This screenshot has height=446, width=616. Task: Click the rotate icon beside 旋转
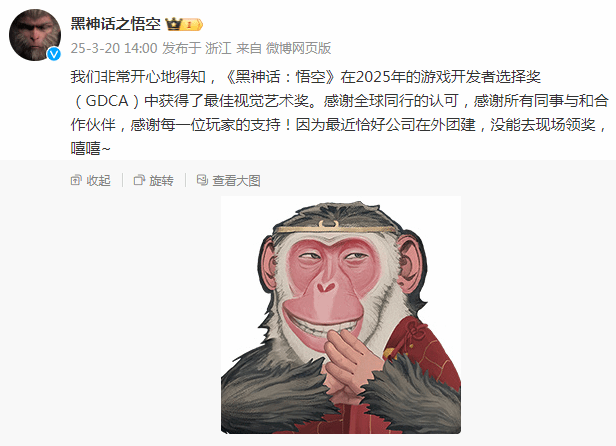point(139,180)
